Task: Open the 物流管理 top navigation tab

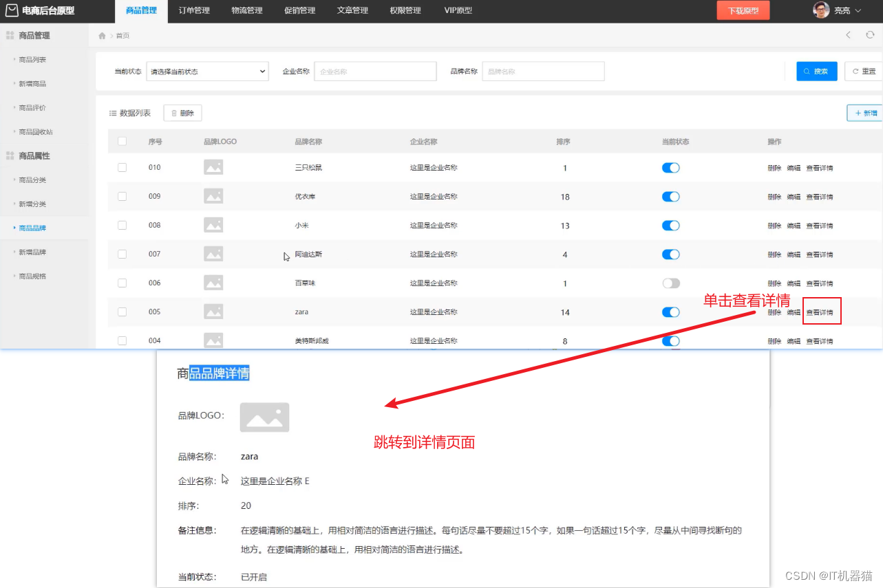Action: pos(247,10)
